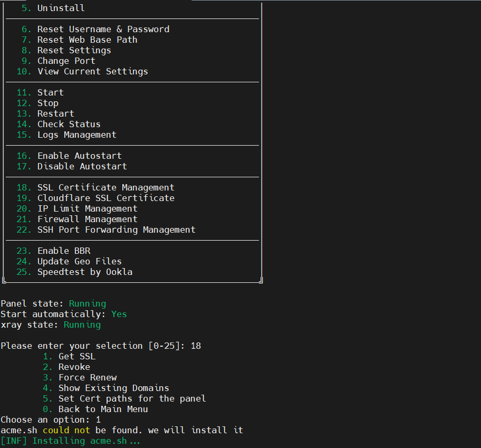This screenshot has height=448, width=481.
Task: Click the Uninstall menu entry
Action: [61, 8]
